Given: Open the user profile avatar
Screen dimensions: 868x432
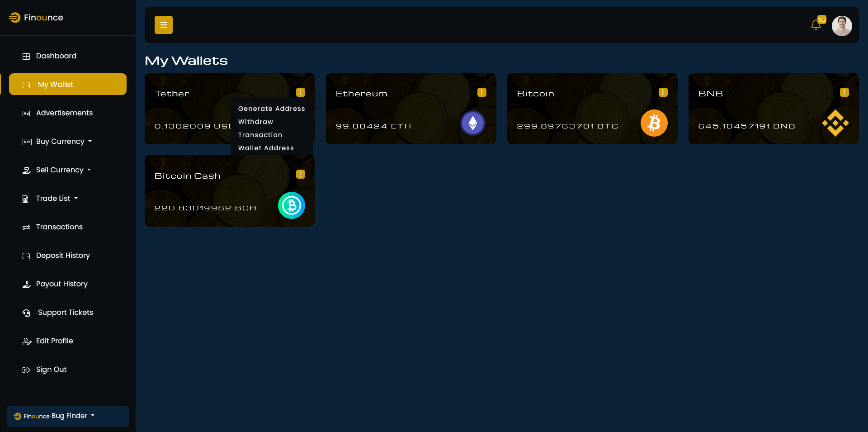Looking at the screenshot, I should click(842, 26).
